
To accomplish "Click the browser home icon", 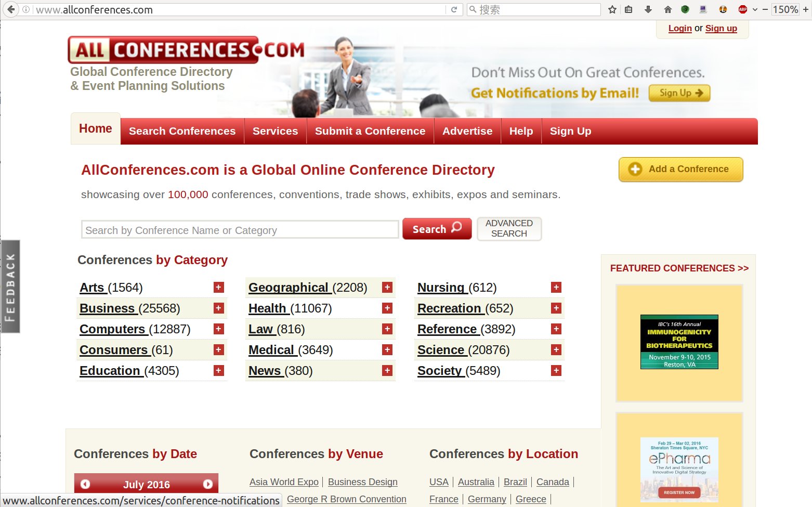I will [x=668, y=9].
